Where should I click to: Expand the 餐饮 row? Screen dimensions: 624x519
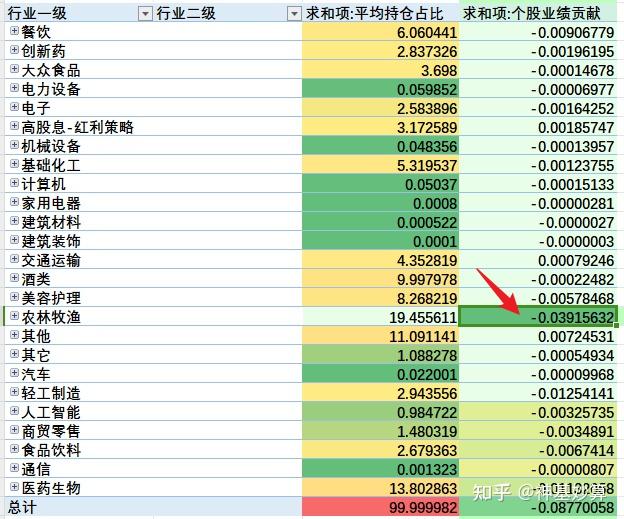[x=14, y=31]
